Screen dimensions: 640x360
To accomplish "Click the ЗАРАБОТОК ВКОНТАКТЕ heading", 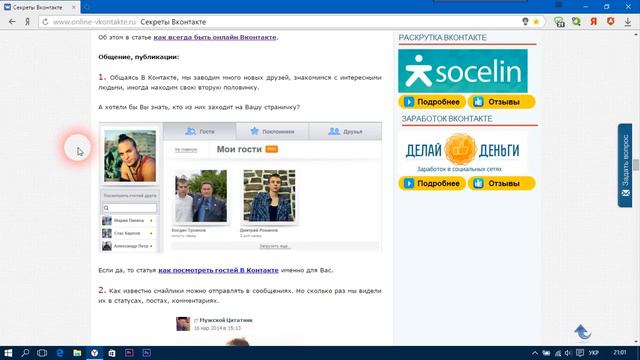I will tap(447, 119).
